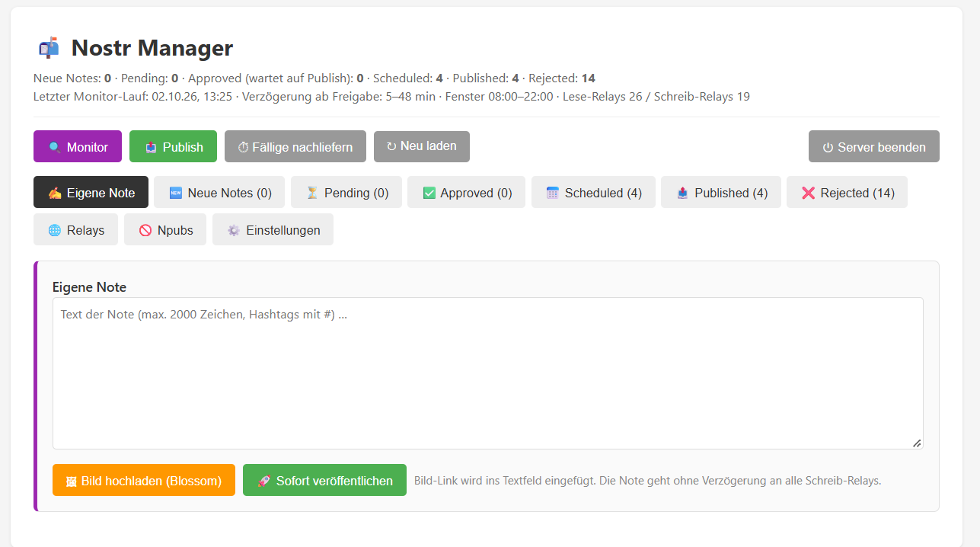
Task: Click "Letzter Monitor-Lauf: 02.10.26, 13:25" text
Action: tap(132, 97)
